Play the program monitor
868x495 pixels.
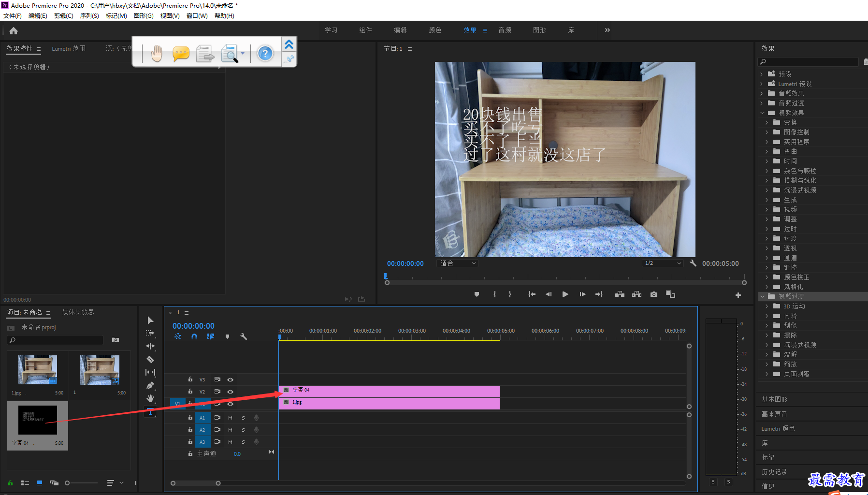(565, 294)
